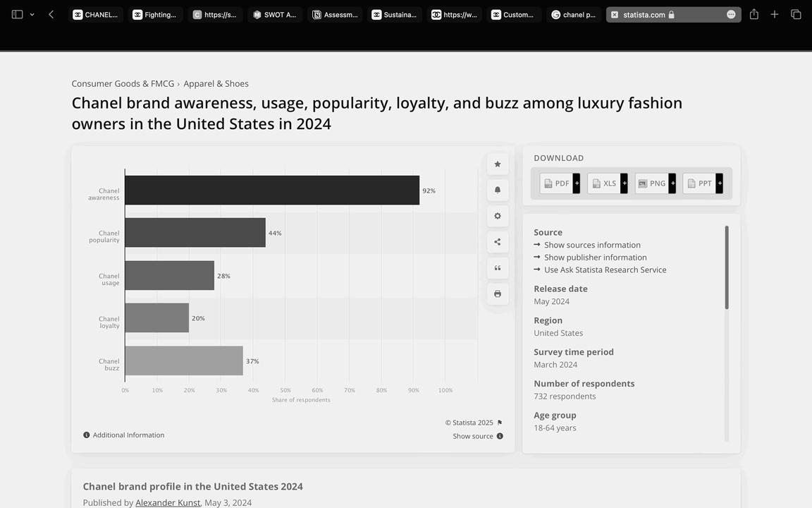
Task: Click the browser share icon
Action: [x=754, y=15]
